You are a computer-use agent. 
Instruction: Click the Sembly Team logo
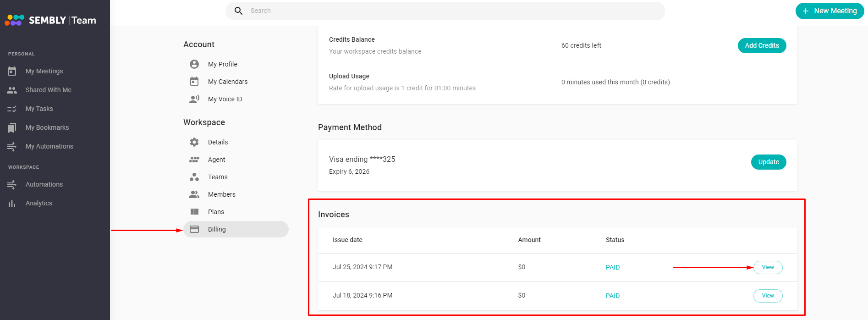(50, 20)
